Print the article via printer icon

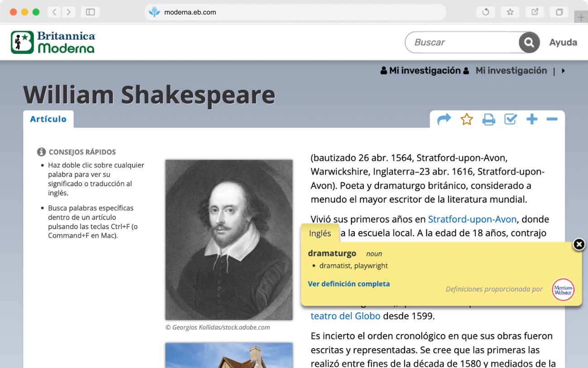click(488, 120)
